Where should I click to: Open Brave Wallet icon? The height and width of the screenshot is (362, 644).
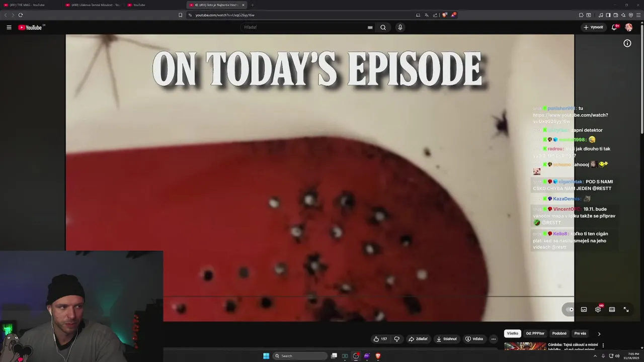pos(615,15)
